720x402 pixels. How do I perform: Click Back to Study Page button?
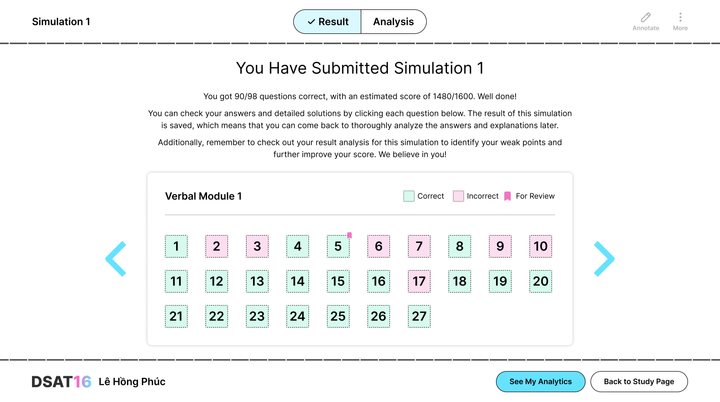[639, 382]
